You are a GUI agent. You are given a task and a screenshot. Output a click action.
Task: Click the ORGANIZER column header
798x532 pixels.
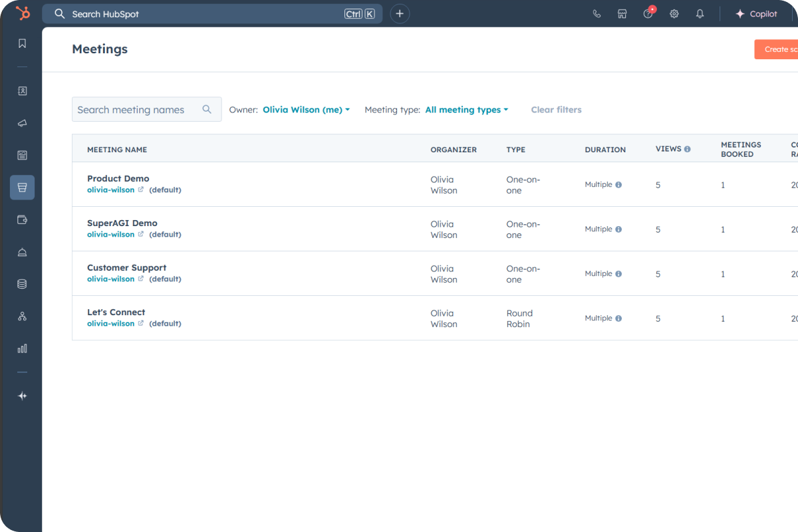tap(454, 150)
